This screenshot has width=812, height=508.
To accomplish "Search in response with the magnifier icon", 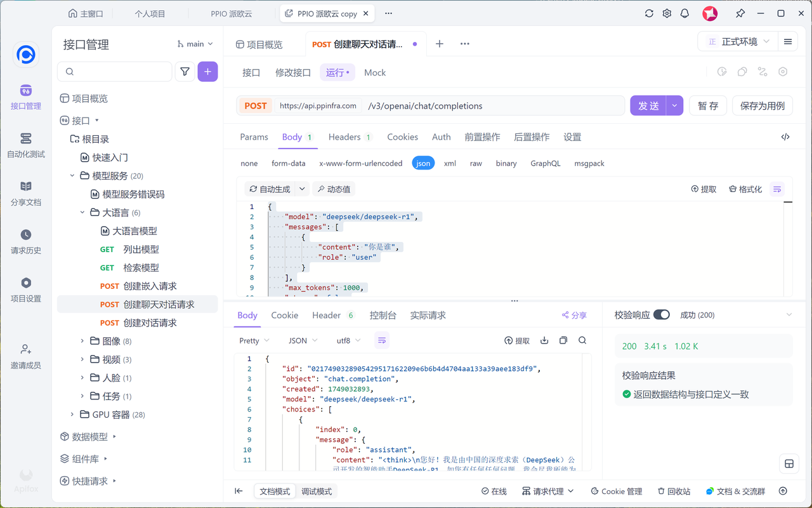I will click(x=582, y=341).
